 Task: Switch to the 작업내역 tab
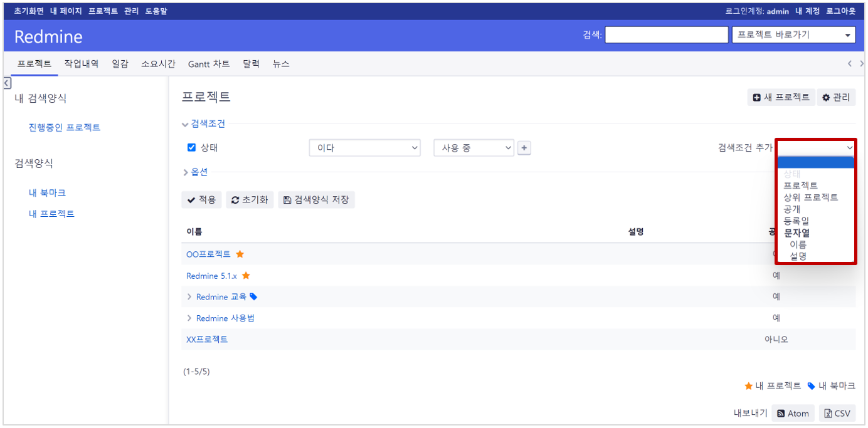[82, 64]
